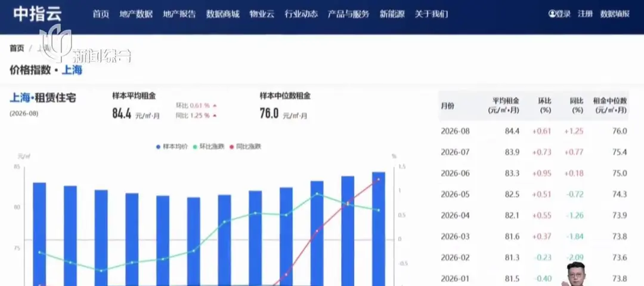The width and height of the screenshot is (644, 286).
Task: Select the 2026-08 table row
Action: [x=534, y=131]
